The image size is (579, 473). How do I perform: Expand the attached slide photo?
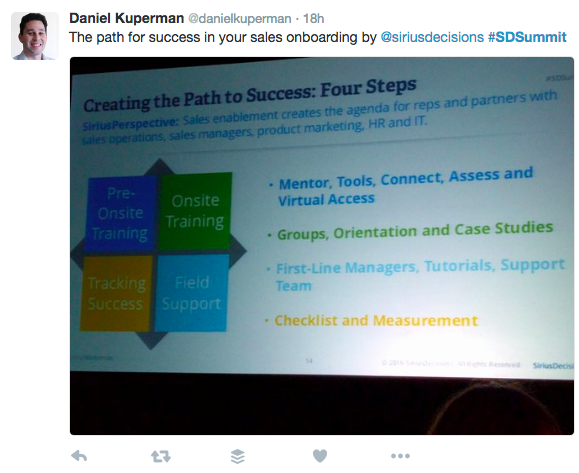(322, 246)
